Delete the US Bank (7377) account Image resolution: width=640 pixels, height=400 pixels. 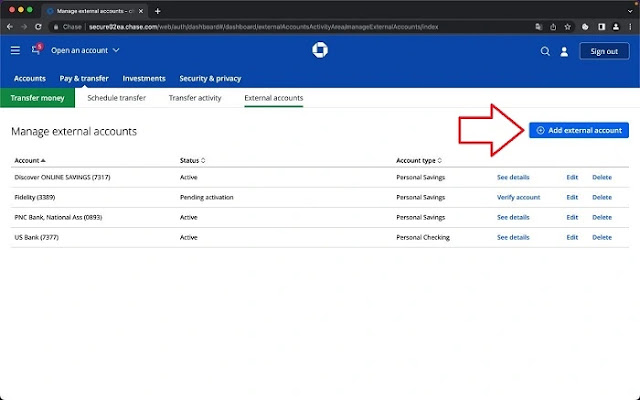coord(602,237)
